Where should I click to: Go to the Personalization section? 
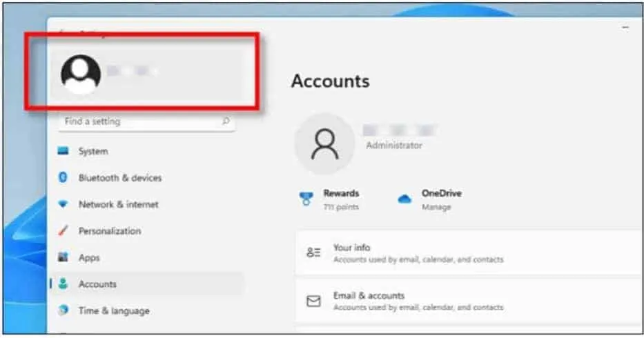(109, 231)
